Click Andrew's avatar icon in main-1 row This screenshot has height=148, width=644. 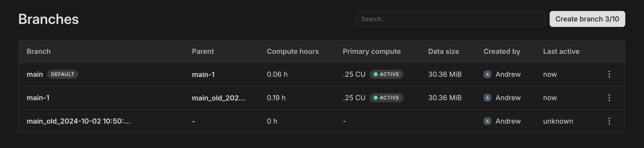pyautogui.click(x=487, y=98)
